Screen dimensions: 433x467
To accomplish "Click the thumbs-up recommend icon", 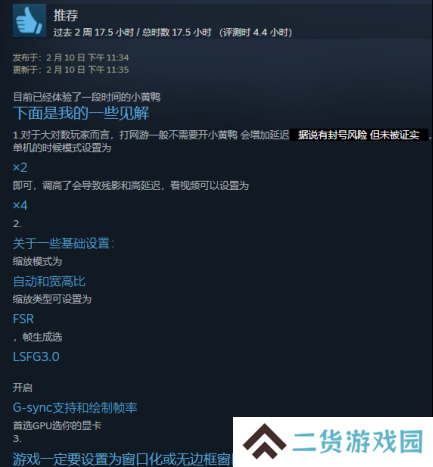I will point(29,21).
